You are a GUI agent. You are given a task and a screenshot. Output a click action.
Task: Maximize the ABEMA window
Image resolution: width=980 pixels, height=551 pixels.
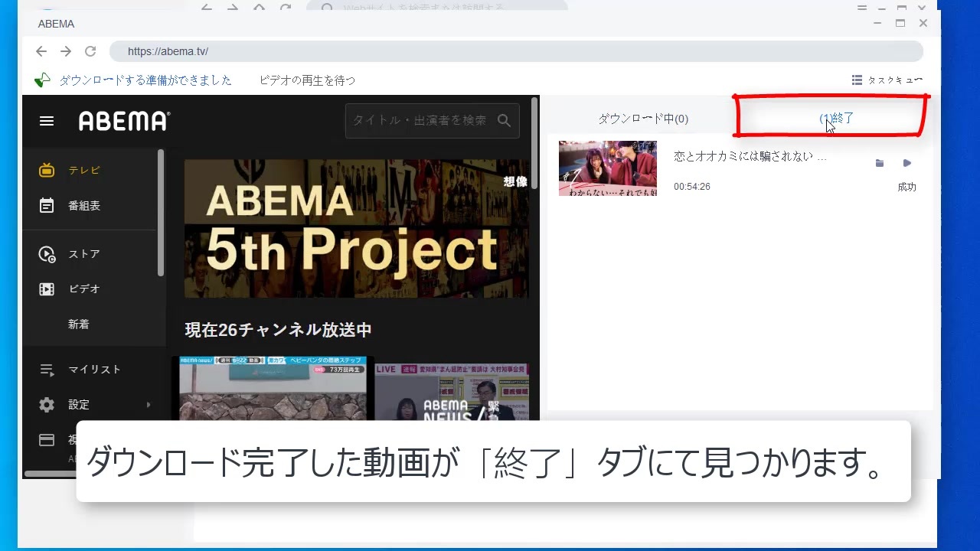[x=900, y=23]
